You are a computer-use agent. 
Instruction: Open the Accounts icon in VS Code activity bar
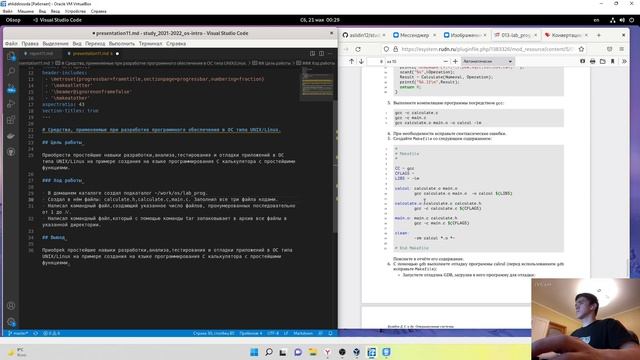11,306
